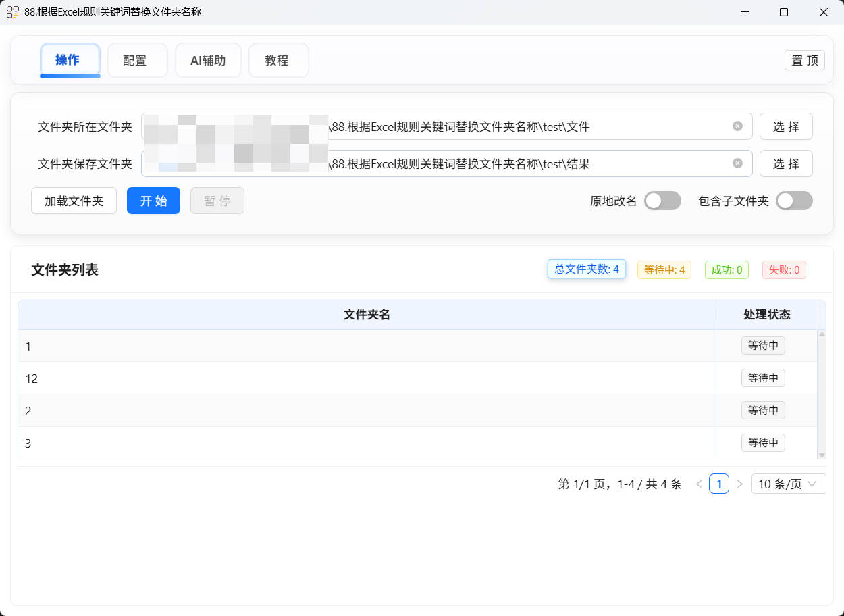Switch to the 配置 tab
Image resolution: width=844 pixels, height=616 pixels.
pyautogui.click(x=137, y=59)
